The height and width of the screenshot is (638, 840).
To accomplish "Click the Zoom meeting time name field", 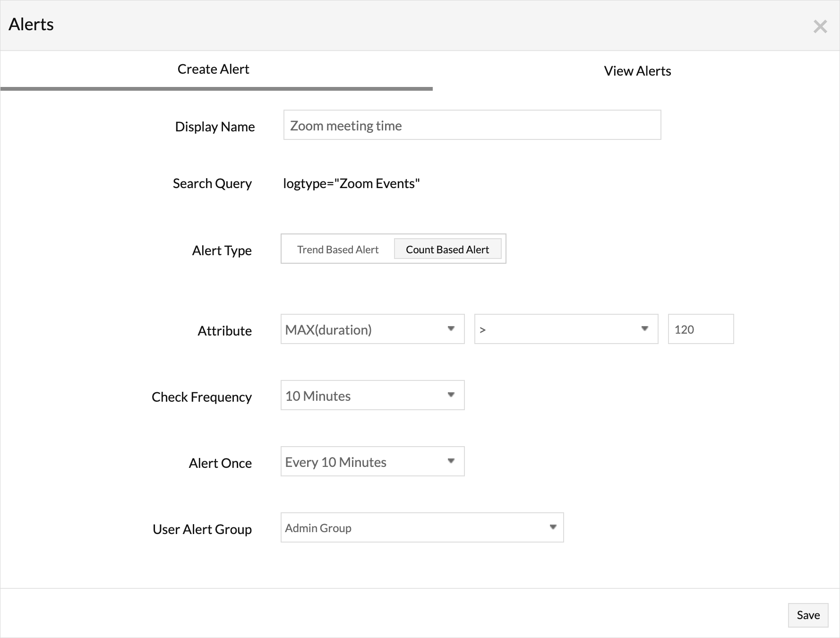I will tap(471, 125).
